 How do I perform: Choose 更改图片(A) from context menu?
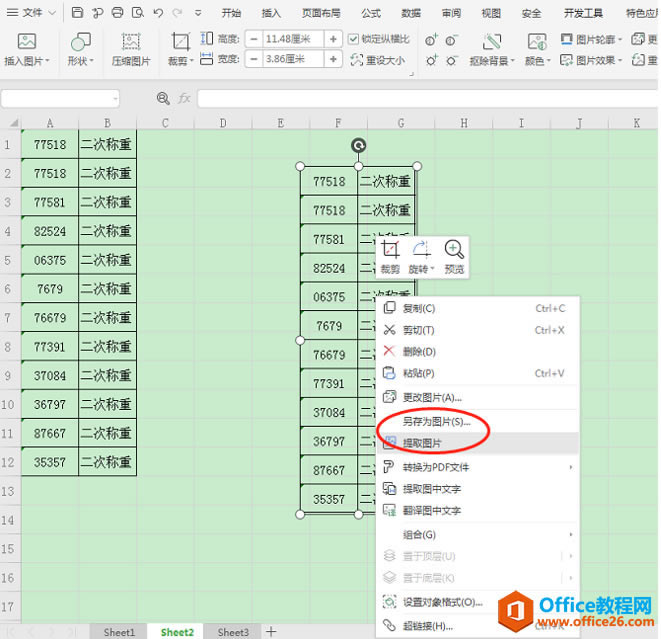pos(478,397)
